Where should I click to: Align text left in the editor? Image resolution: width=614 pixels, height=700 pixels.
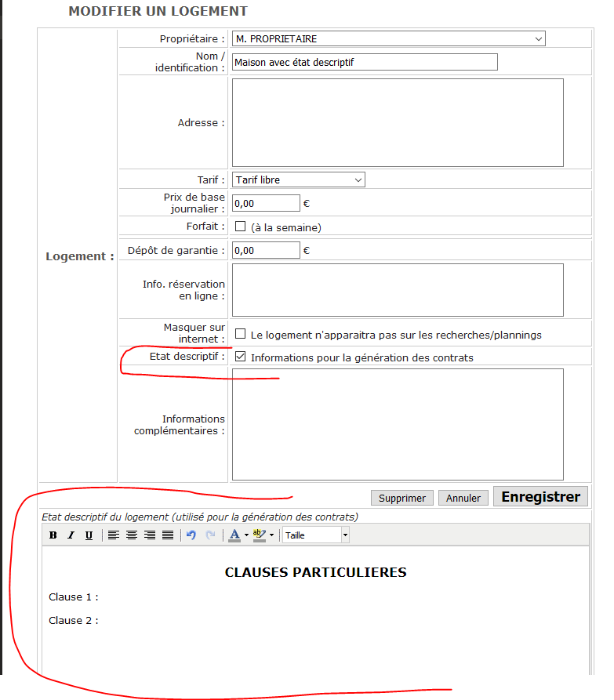[x=114, y=535]
